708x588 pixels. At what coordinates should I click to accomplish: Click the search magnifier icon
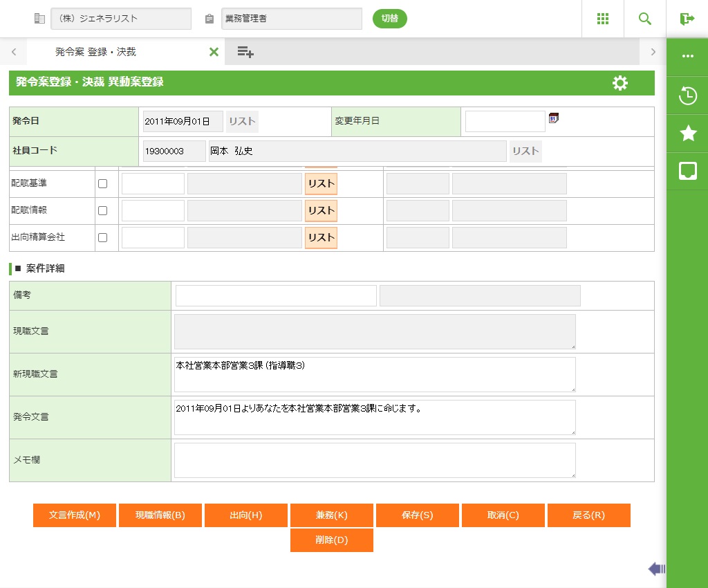click(x=644, y=19)
